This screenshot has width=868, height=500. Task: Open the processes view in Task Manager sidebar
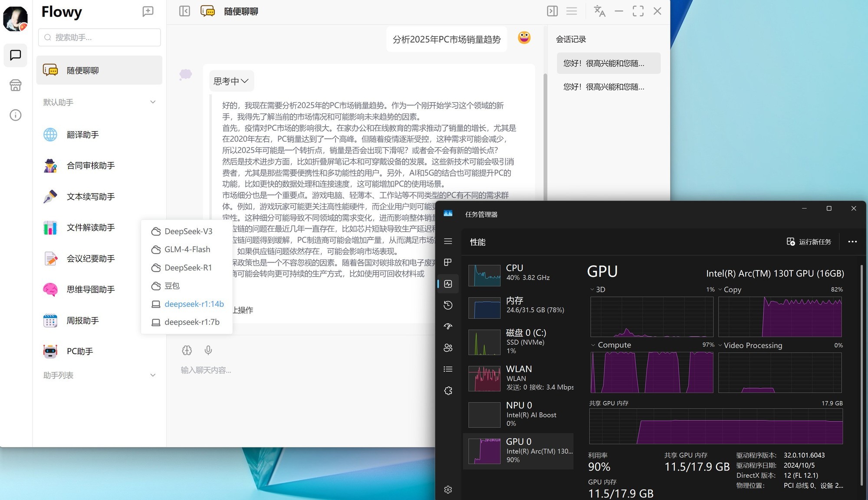[448, 262]
